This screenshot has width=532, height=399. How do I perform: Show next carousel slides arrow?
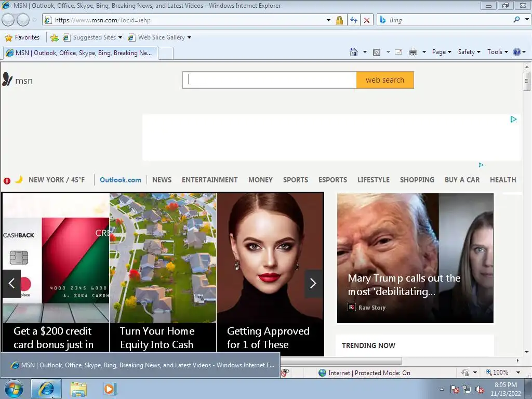(x=313, y=284)
